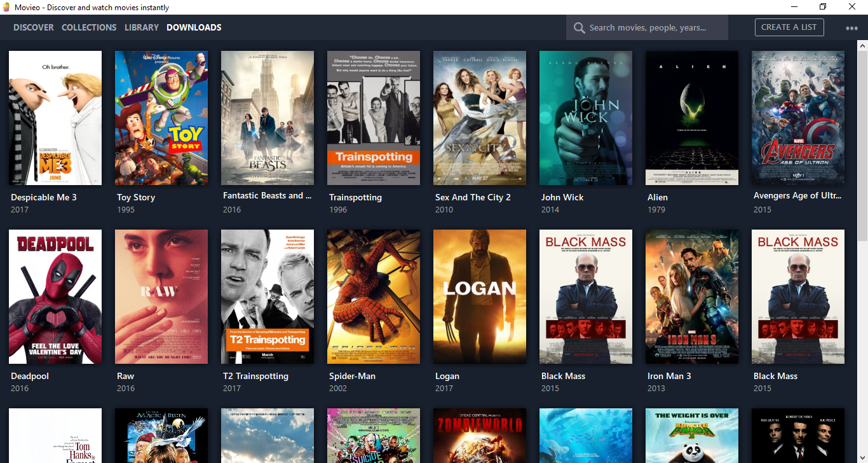Select the John Wick movie poster
This screenshot has height=463, width=868.
click(x=585, y=118)
